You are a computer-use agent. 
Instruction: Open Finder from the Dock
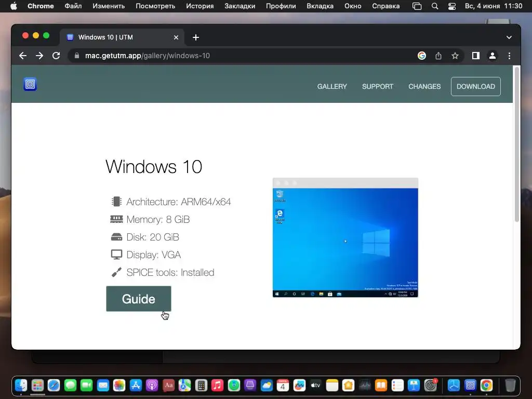tap(21, 385)
